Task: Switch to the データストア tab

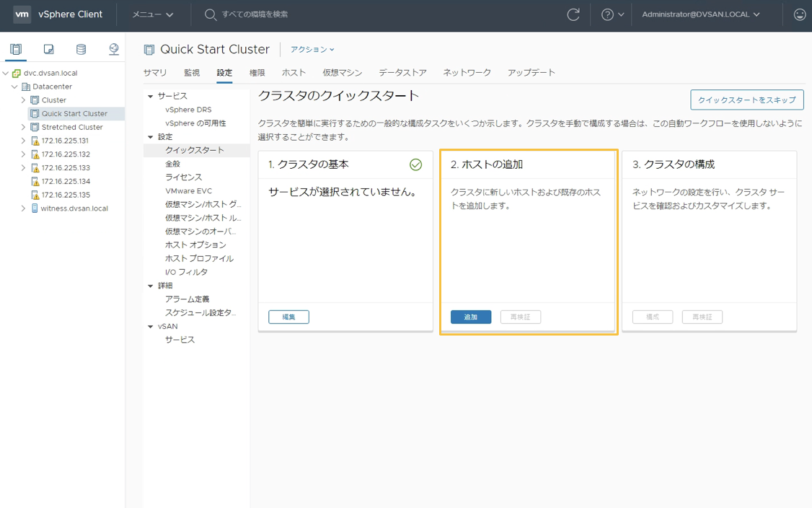Action: [402, 73]
